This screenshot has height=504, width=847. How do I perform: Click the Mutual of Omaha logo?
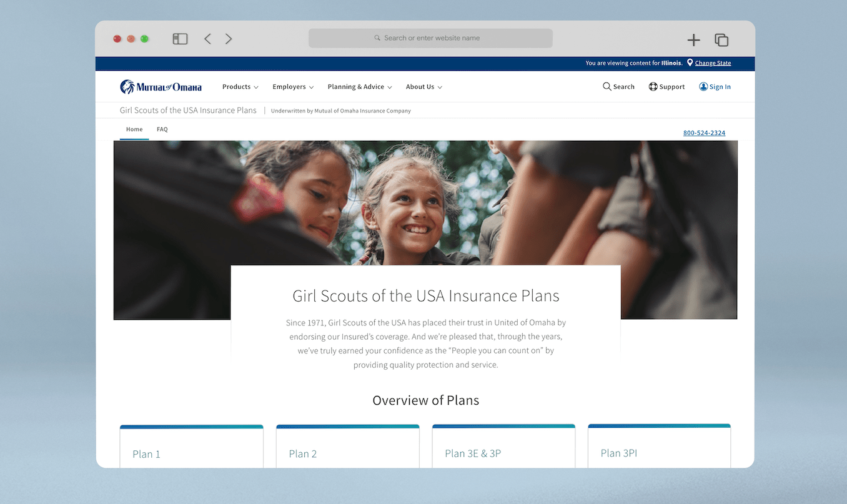tap(161, 87)
